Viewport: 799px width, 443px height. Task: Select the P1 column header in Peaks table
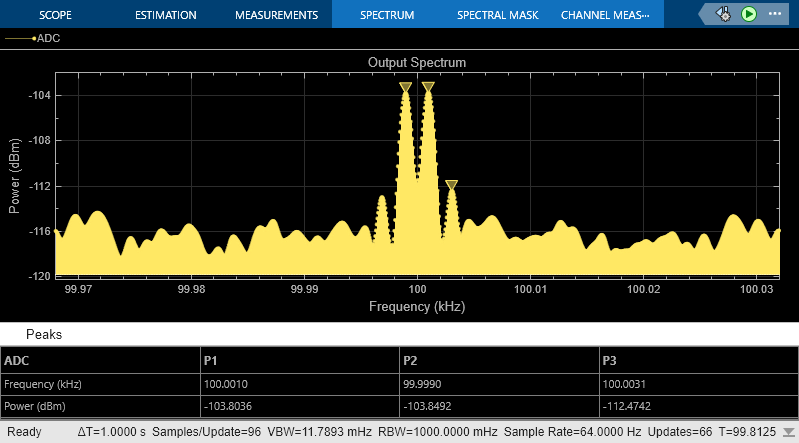point(210,360)
